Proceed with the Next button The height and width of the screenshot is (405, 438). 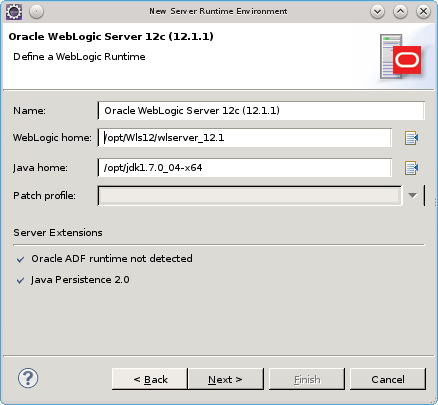click(226, 379)
